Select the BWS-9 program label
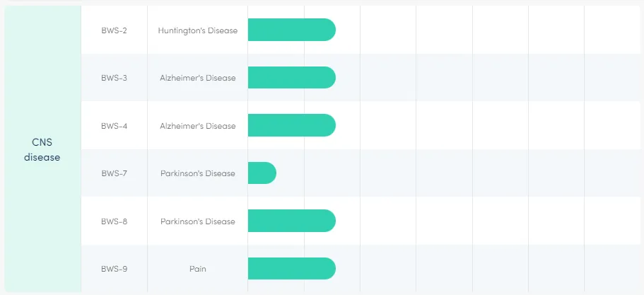 tap(114, 269)
